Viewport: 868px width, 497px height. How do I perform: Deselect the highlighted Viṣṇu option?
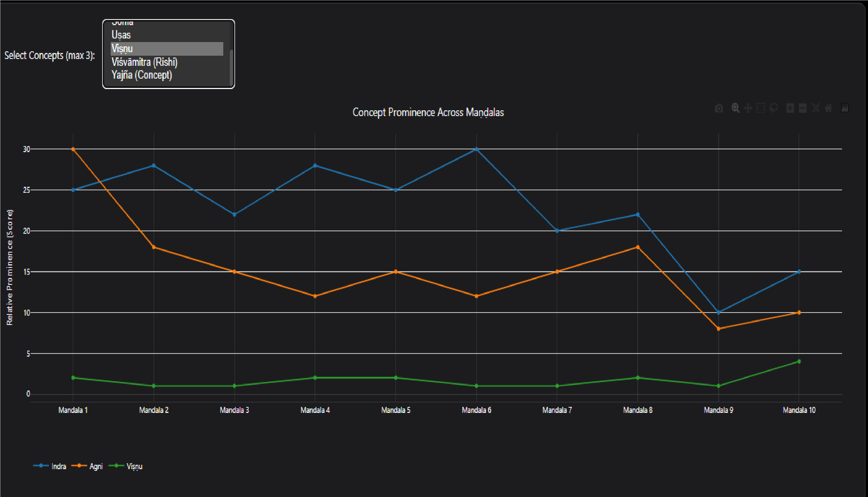(122, 49)
